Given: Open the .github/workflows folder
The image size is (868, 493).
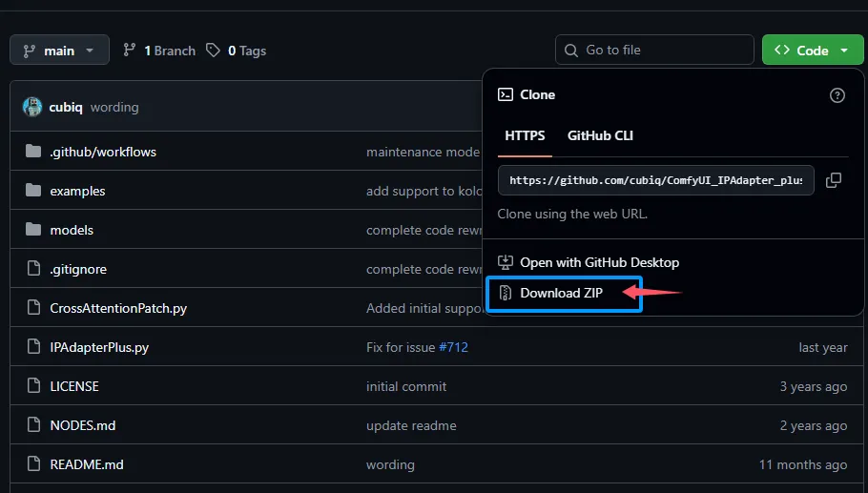Looking at the screenshot, I should 103,152.
